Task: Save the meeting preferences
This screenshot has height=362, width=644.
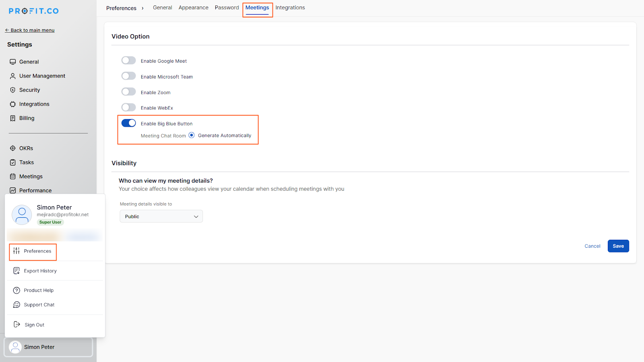Action: 618,246
